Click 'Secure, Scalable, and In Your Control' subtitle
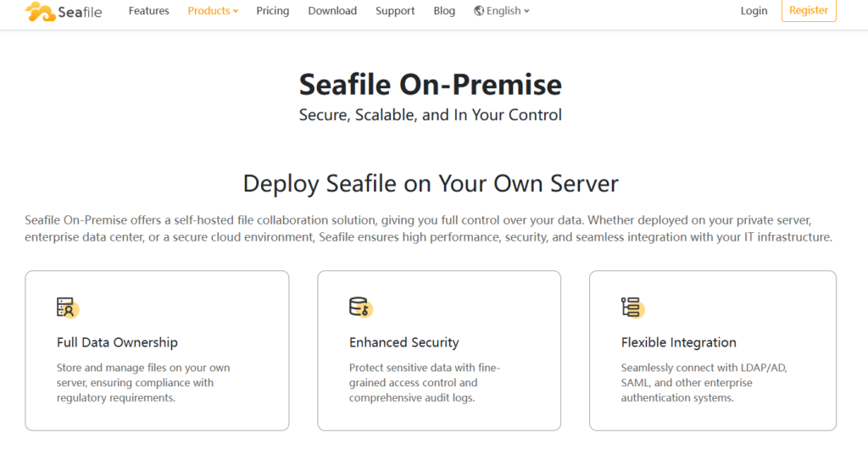The width and height of the screenshot is (868, 449). point(431,115)
